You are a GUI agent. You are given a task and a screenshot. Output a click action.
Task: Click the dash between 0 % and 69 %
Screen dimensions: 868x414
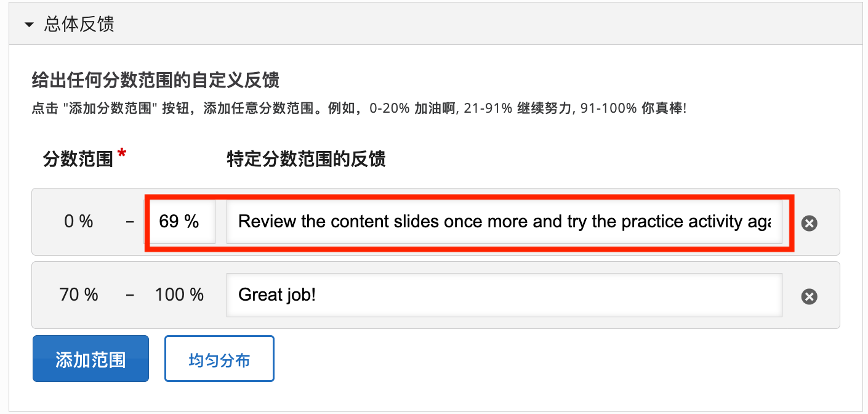point(130,222)
